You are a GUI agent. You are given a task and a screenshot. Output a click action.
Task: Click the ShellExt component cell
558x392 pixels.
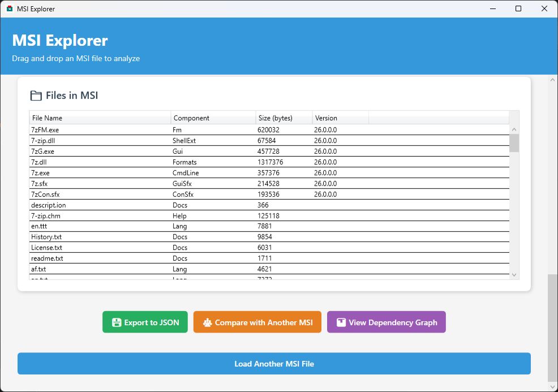coord(184,140)
